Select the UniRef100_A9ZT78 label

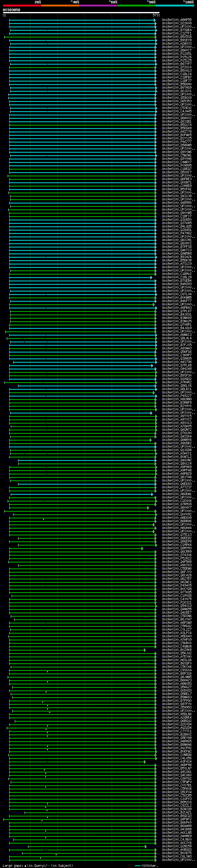point(177,132)
